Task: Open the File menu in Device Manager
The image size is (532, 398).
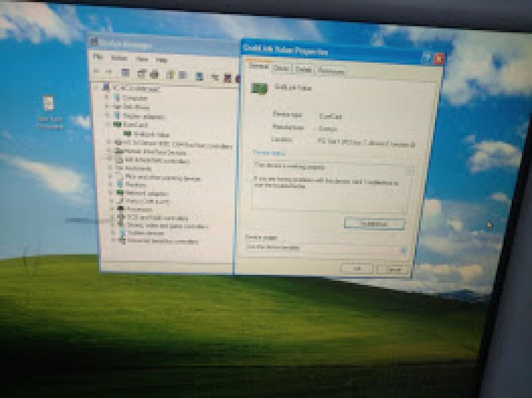Action: (x=98, y=57)
